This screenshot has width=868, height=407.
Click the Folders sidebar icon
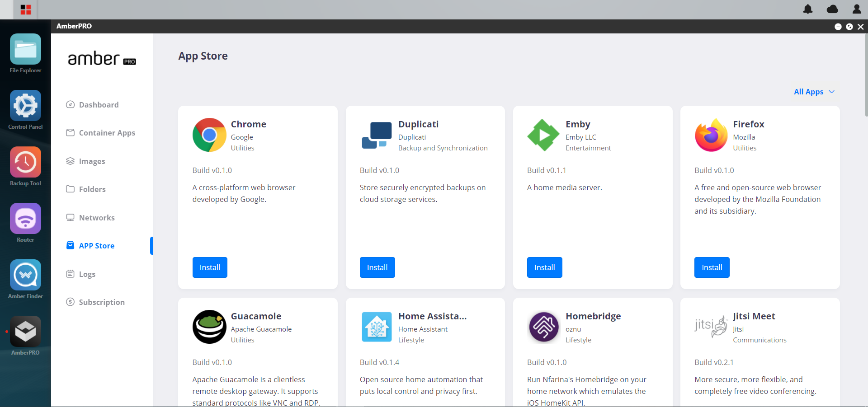click(70, 189)
